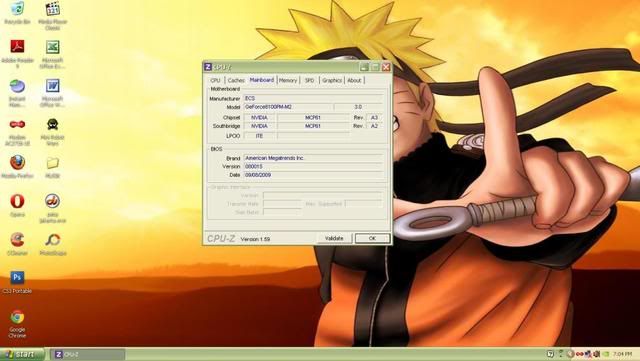The height and width of the screenshot is (361, 640).
Task: Click the Windows Start button
Action: 21,354
